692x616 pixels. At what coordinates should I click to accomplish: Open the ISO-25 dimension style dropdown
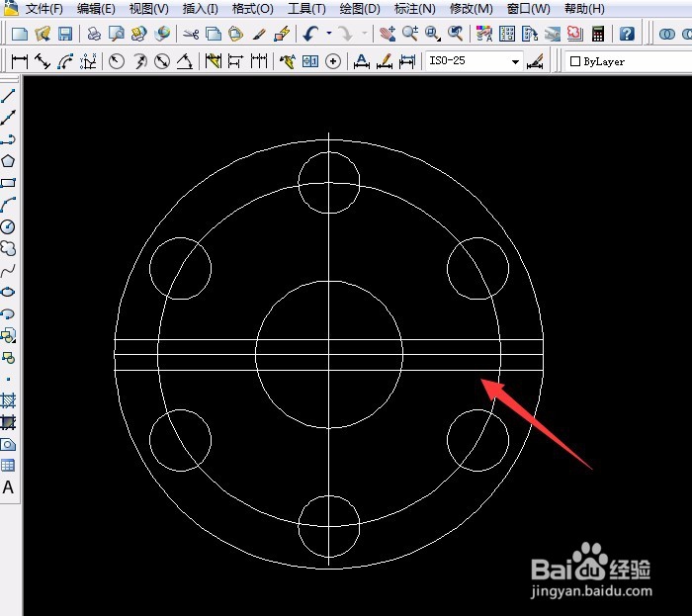515,61
